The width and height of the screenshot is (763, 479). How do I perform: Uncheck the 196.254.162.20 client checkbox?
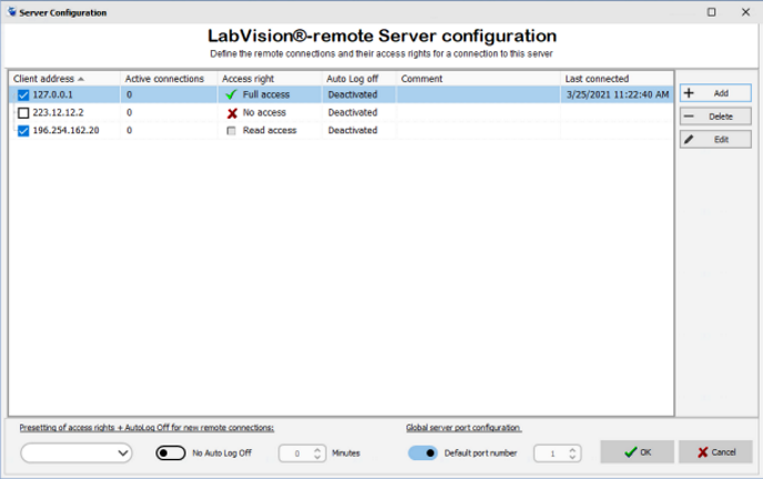tap(23, 130)
